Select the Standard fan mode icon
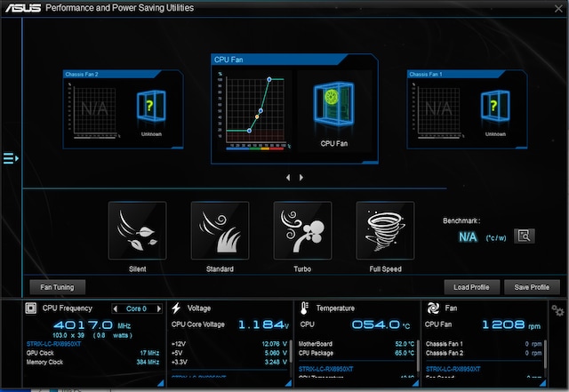 click(x=220, y=230)
